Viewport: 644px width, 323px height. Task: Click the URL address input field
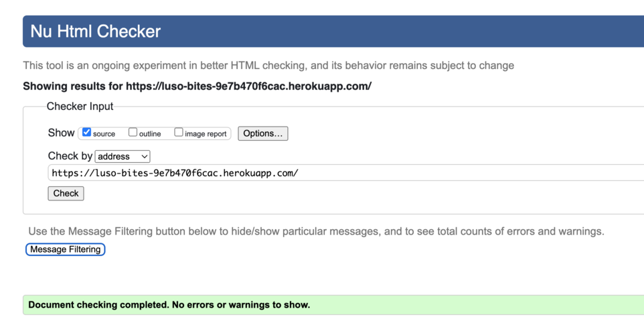tap(346, 173)
